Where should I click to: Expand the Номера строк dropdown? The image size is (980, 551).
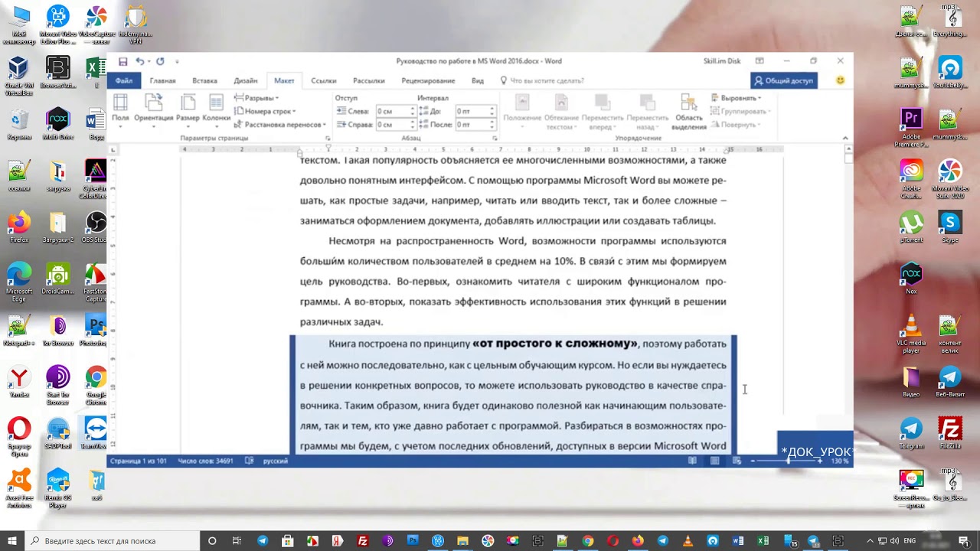coord(265,111)
